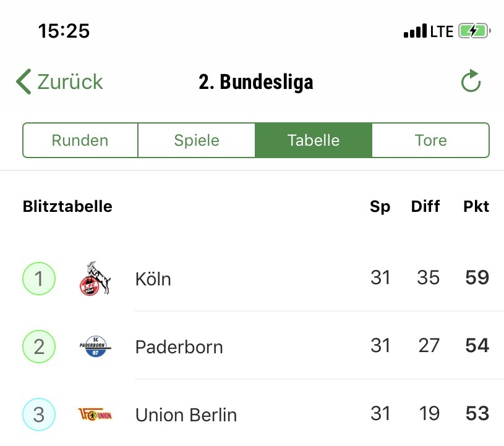Open the Paderborn team row
The width and height of the screenshot is (504, 446).
coord(252,346)
